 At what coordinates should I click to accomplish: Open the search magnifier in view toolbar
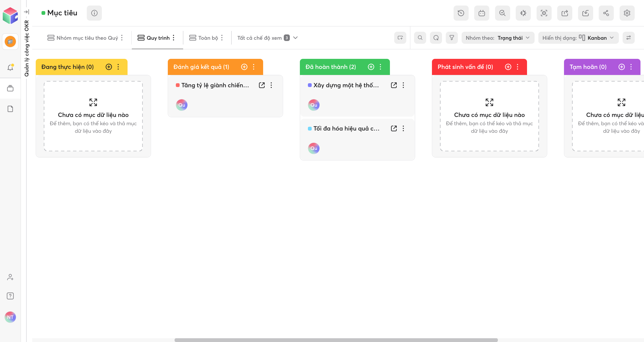(x=420, y=38)
